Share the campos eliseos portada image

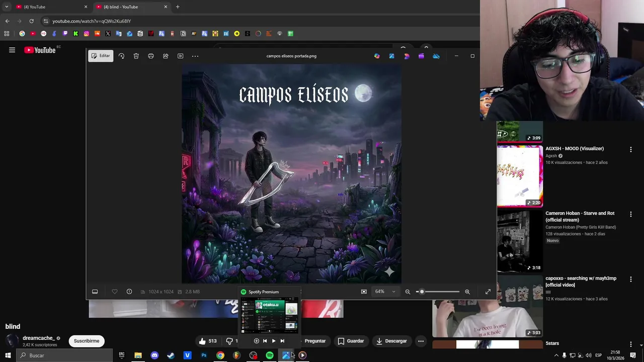166,56
